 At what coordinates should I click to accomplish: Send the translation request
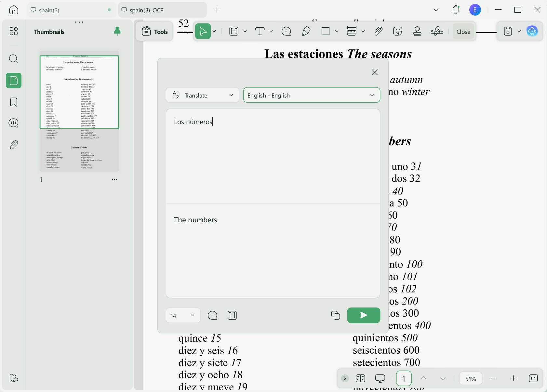(x=364, y=315)
